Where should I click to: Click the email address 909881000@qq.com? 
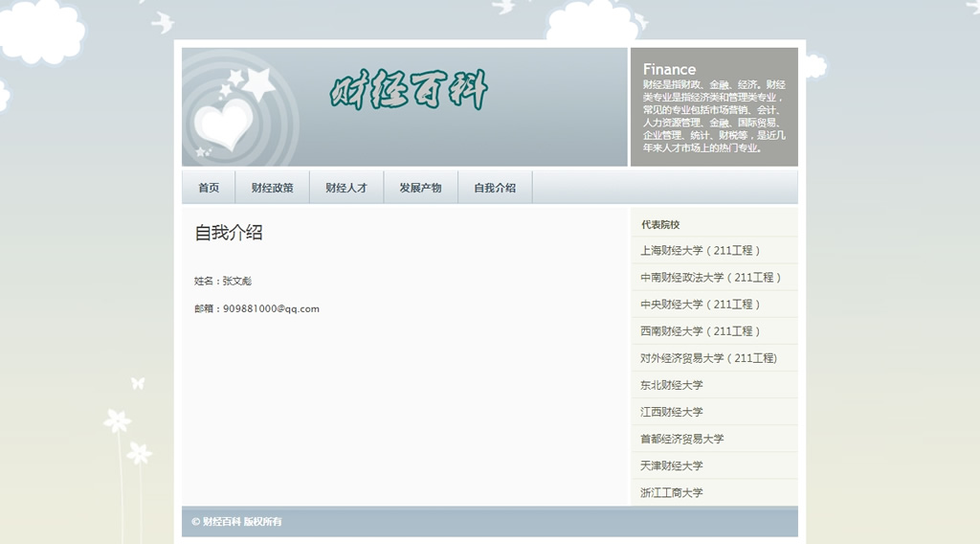(x=271, y=309)
